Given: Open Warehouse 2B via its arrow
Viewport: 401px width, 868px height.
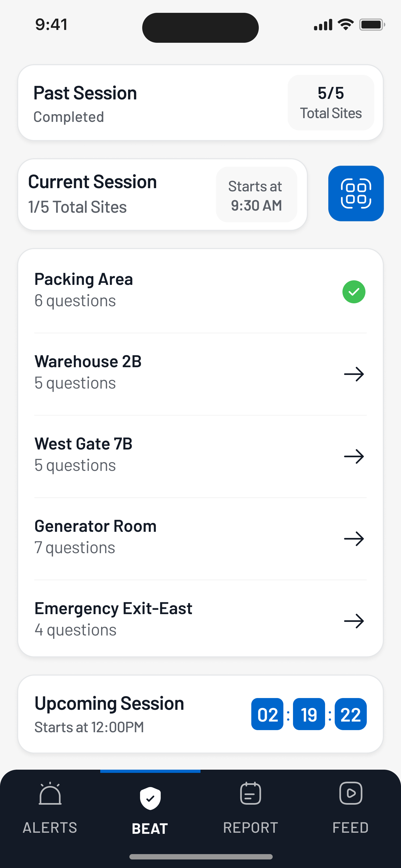Looking at the screenshot, I should [354, 374].
